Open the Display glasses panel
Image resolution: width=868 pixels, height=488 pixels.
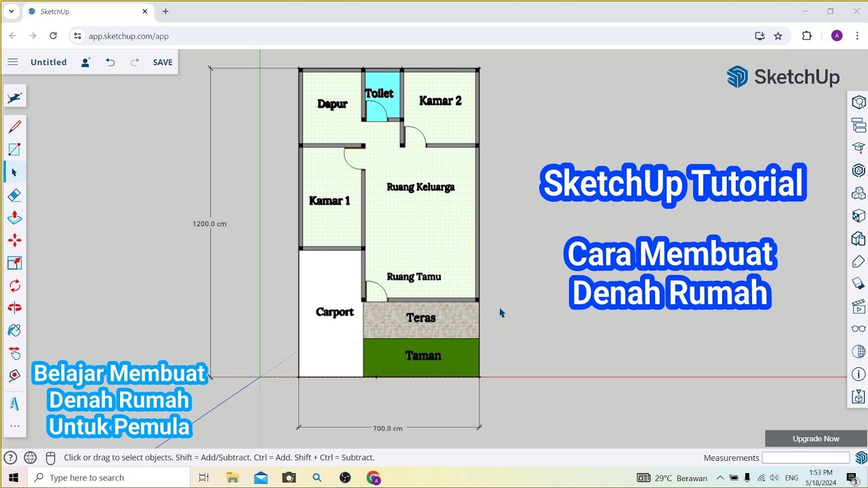pos(859,329)
